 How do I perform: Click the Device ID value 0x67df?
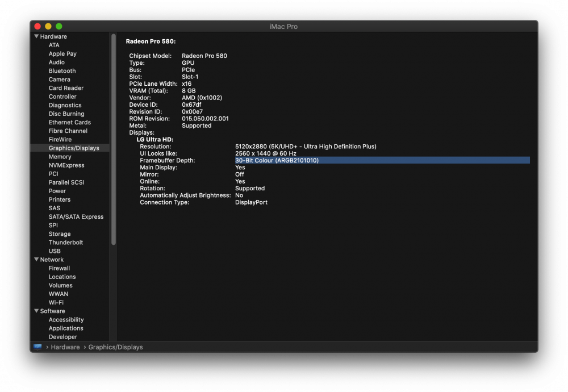pyautogui.click(x=191, y=105)
